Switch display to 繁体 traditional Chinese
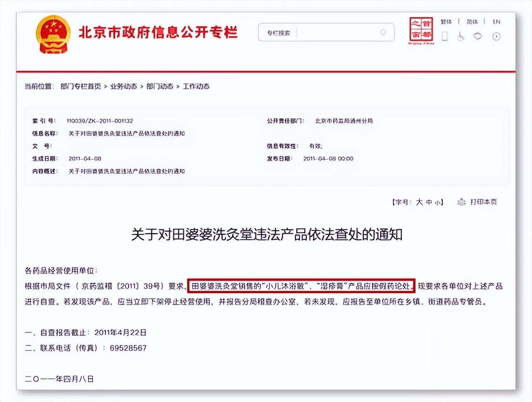This screenshot has width=532, height=402. 446,22
